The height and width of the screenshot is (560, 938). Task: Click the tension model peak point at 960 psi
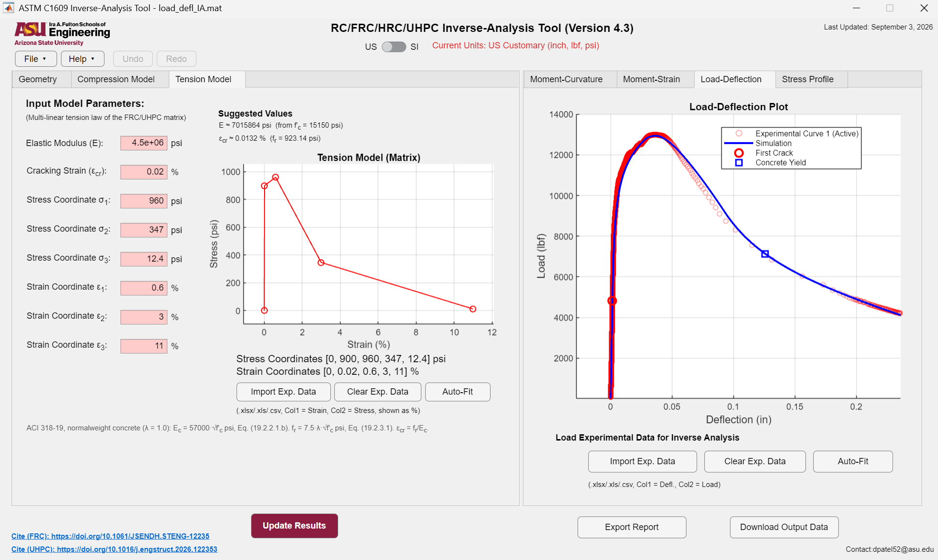tap(275, 177)
